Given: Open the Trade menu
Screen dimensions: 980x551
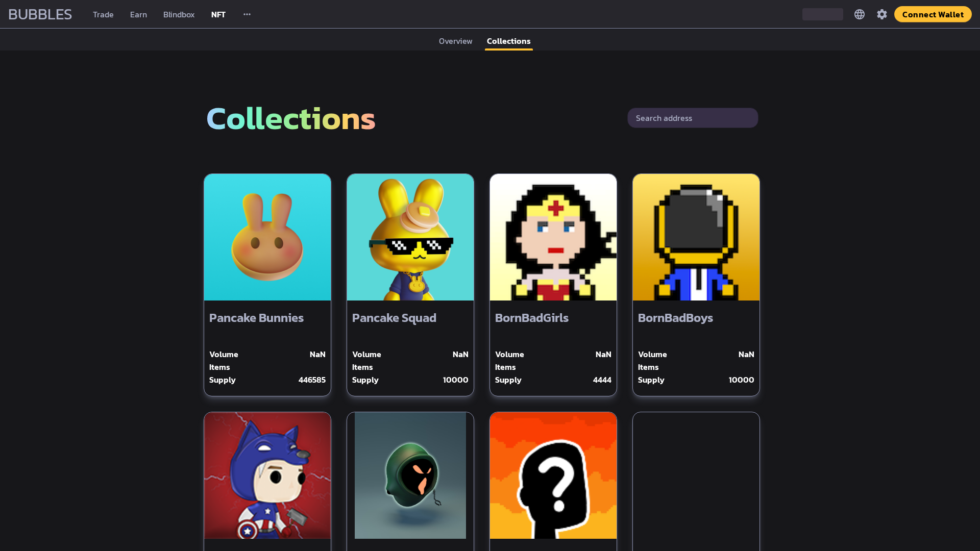Looking at the screenshot, I should [x=103, y=14].
